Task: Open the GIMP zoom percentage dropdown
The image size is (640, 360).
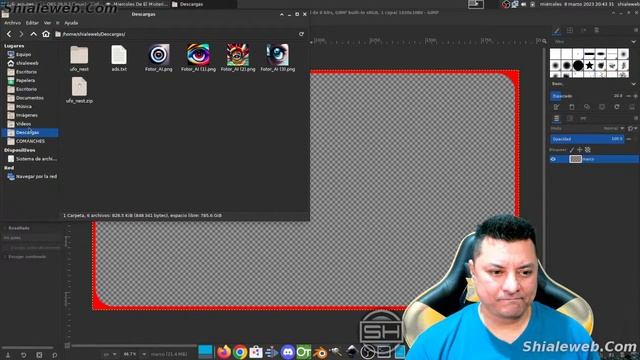Action: point(144,354)
